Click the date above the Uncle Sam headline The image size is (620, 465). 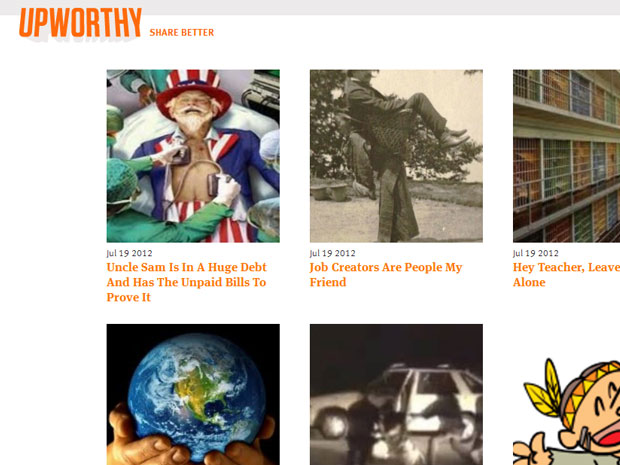[129, 253]
